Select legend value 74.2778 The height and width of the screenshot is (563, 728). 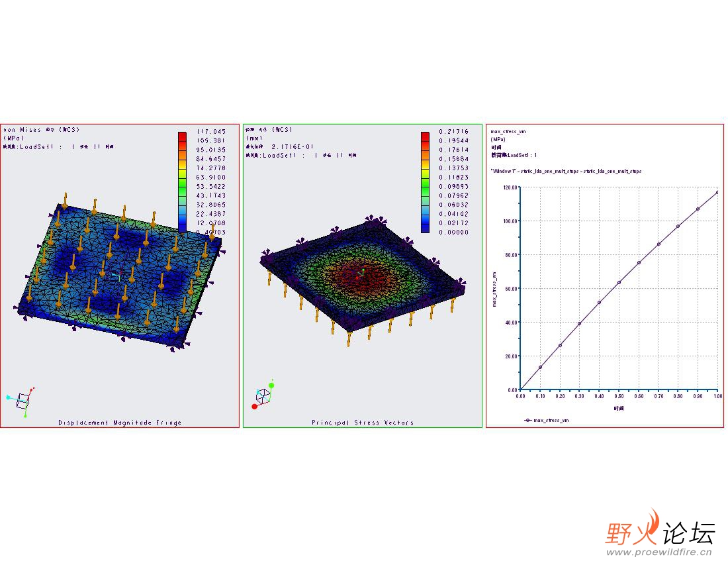point(211,168)
